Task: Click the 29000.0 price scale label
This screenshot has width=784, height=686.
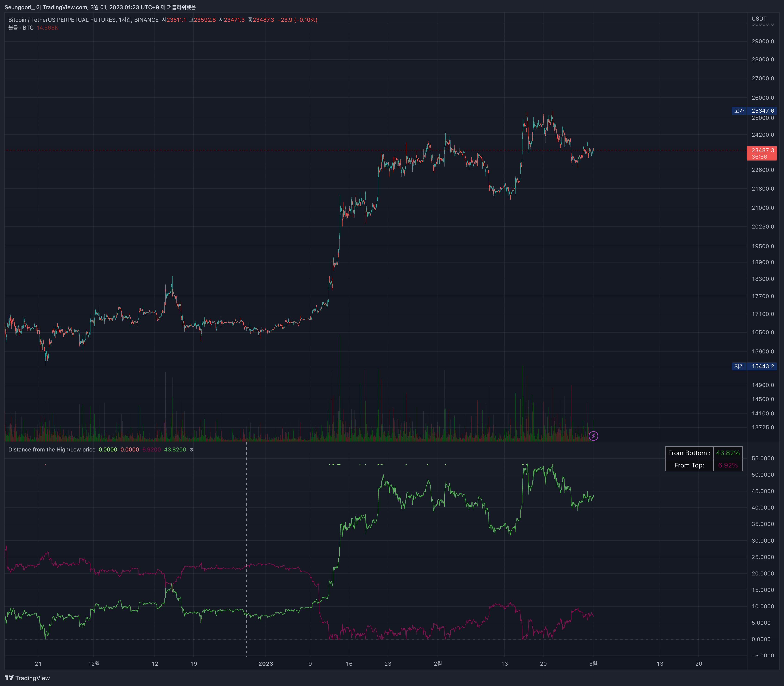Action: (763, 41)
